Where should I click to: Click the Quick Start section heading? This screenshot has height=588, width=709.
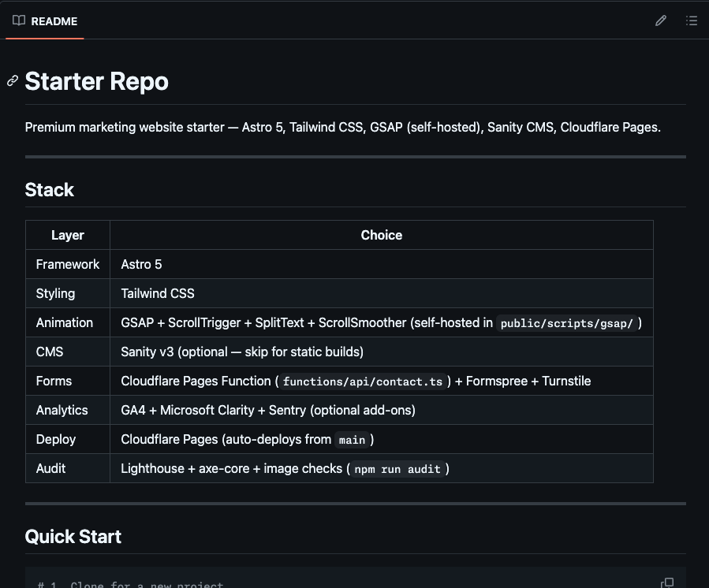tap(73, 537)
